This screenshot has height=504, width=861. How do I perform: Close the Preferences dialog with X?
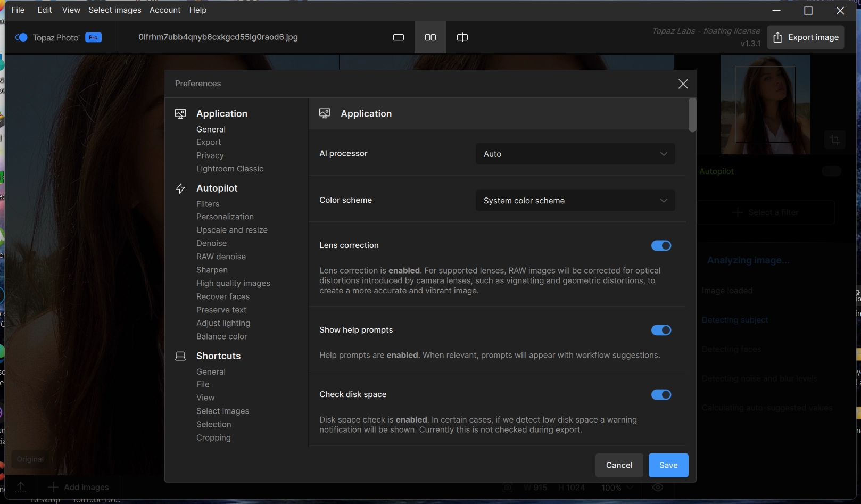pyautogui.click(x=683, y=84)
